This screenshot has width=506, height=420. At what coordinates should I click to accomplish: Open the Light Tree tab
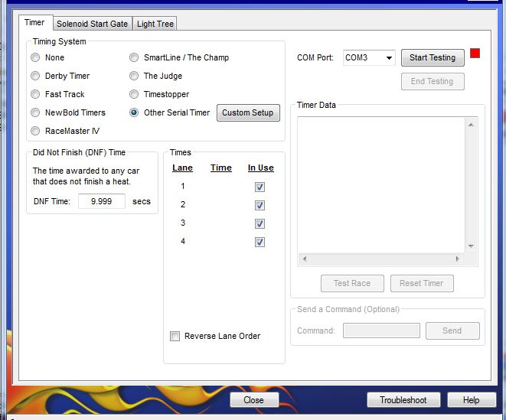(155, 24)
